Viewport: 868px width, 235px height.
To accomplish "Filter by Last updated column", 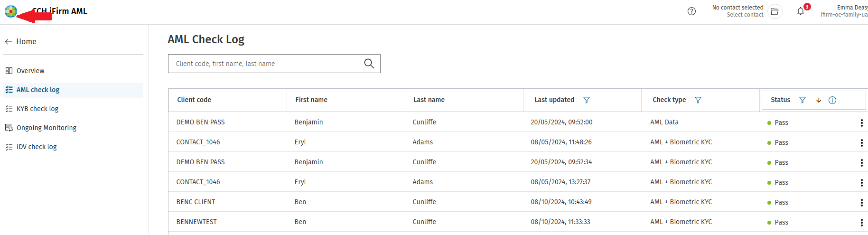I will (587, 100).
